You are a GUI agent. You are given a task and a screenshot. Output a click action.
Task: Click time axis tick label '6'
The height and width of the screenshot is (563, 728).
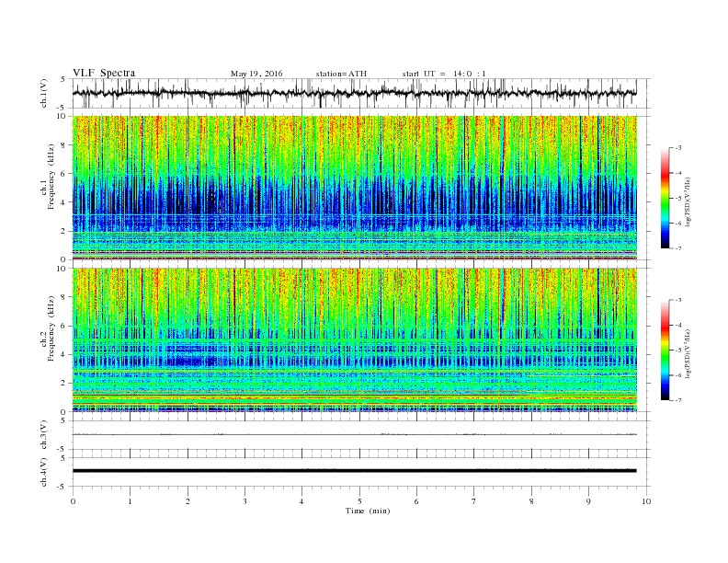[x=416, y=501]
